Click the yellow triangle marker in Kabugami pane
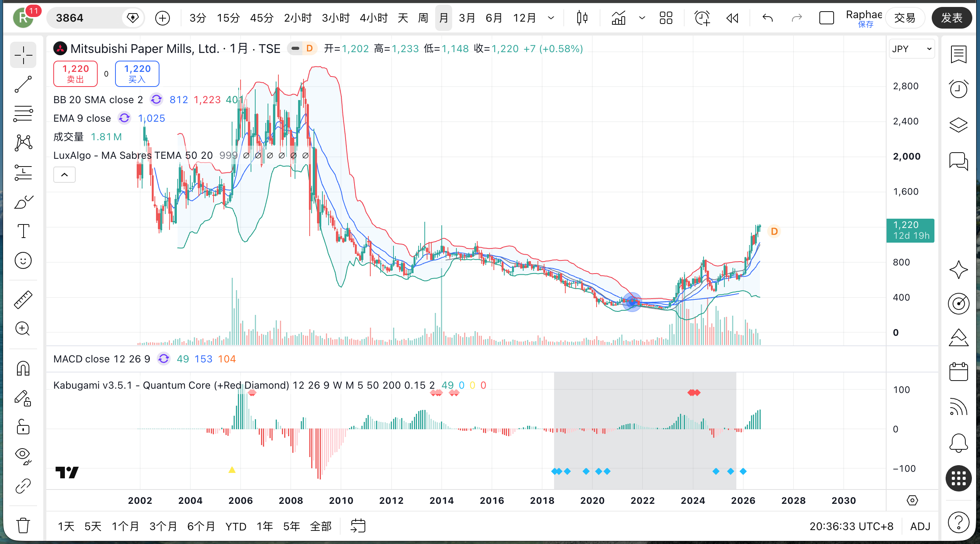 pyautogui.click(x=232, y=470)
